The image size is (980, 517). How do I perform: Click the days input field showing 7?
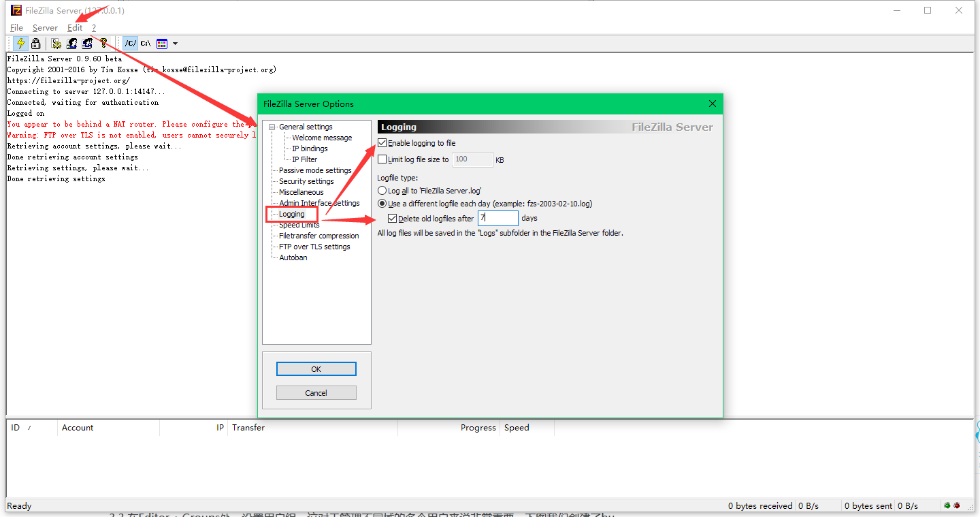(x=498, y=218)
